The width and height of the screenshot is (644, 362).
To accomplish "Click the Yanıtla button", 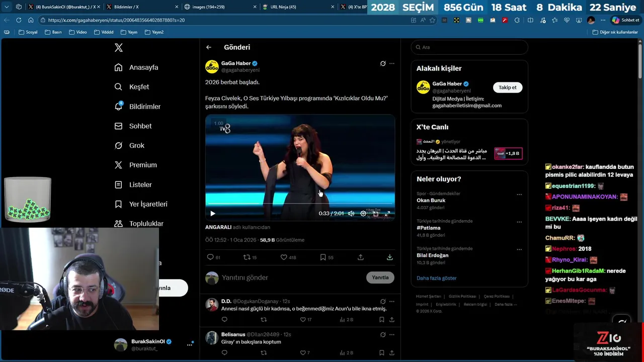I will [380, 278].
